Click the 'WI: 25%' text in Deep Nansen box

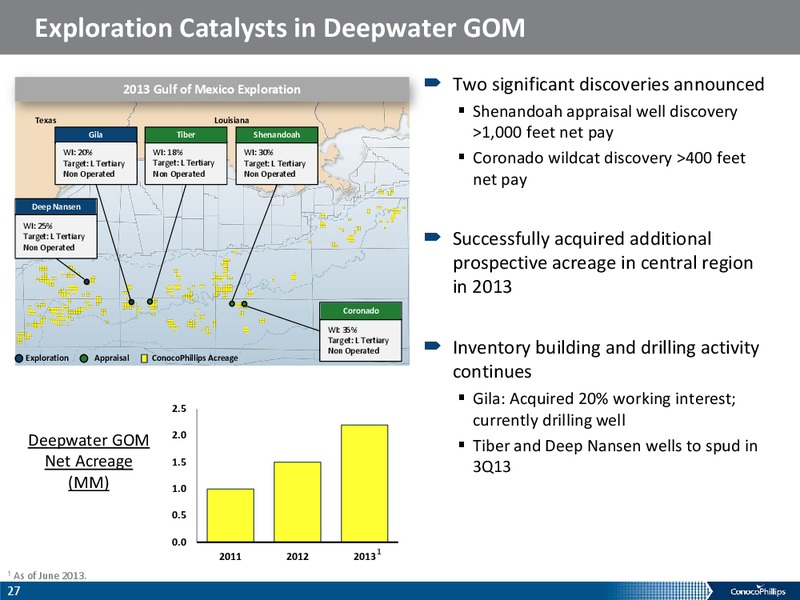pos(38,226)
